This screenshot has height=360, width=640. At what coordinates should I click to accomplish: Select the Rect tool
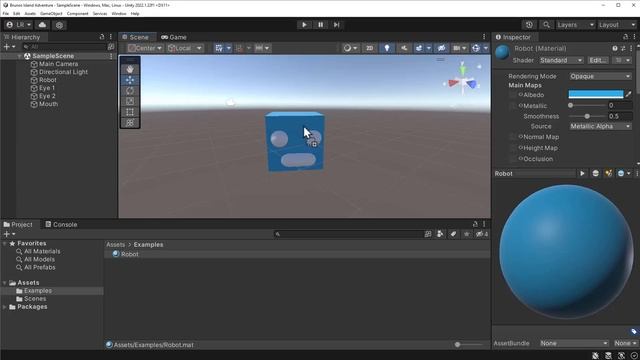point(130,112)
